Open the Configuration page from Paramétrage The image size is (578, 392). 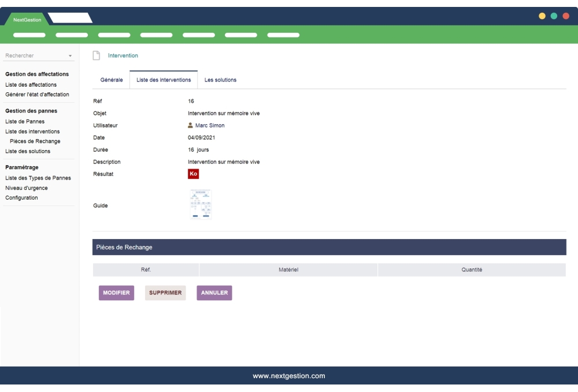coord(22,197)
